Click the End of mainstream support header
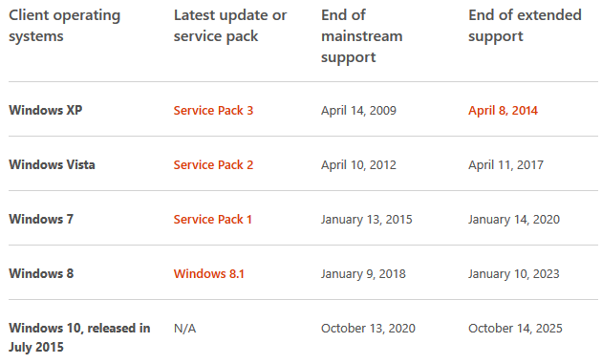Image resolution: width=602 pixels, height=364 pixels. click(x=361, y=36)
